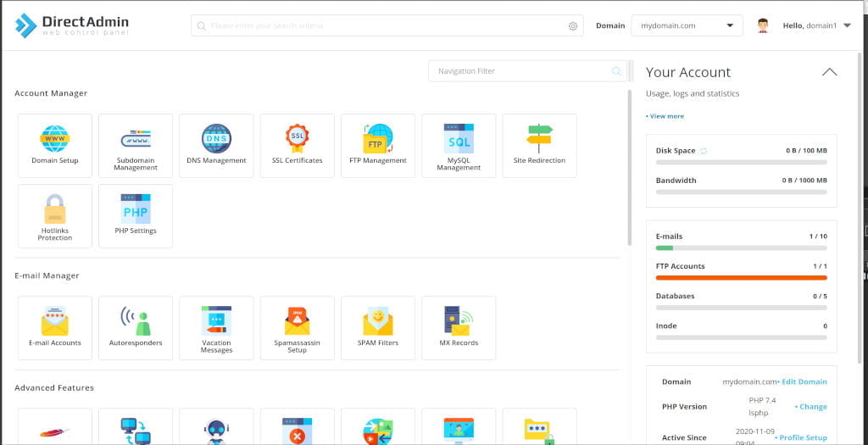Click the Inode label
Screen dimensions: 868x445
click(x=666, y=326)
